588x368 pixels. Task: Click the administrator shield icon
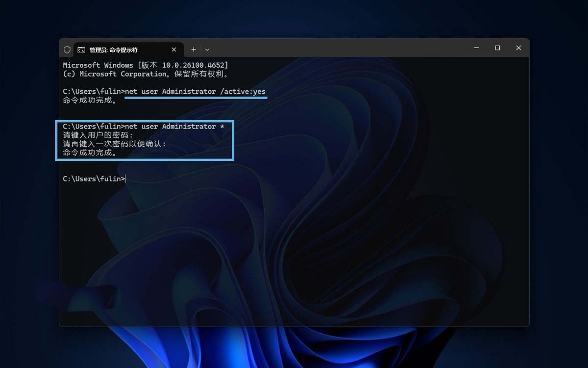point(66,49)
